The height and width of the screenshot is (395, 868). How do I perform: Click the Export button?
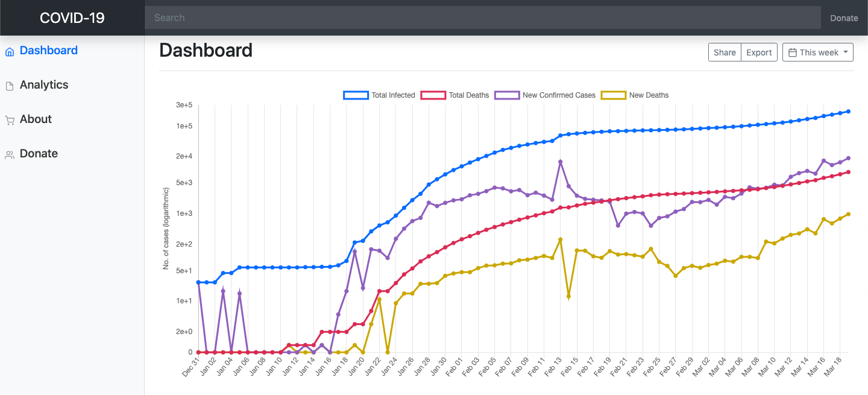click(759, 52)
